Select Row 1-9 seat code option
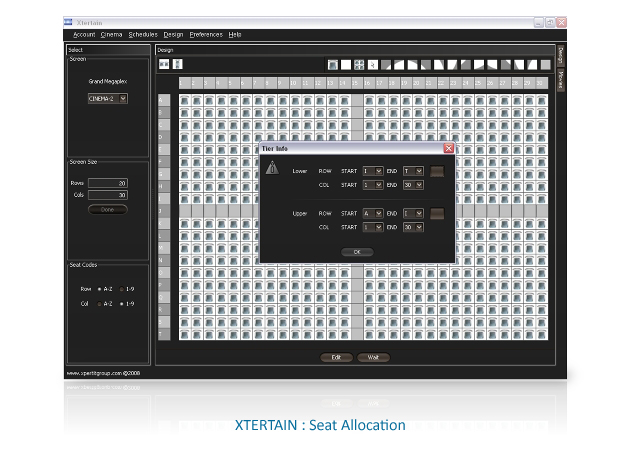This screenshot has height=451, width=640. [122, 289]
